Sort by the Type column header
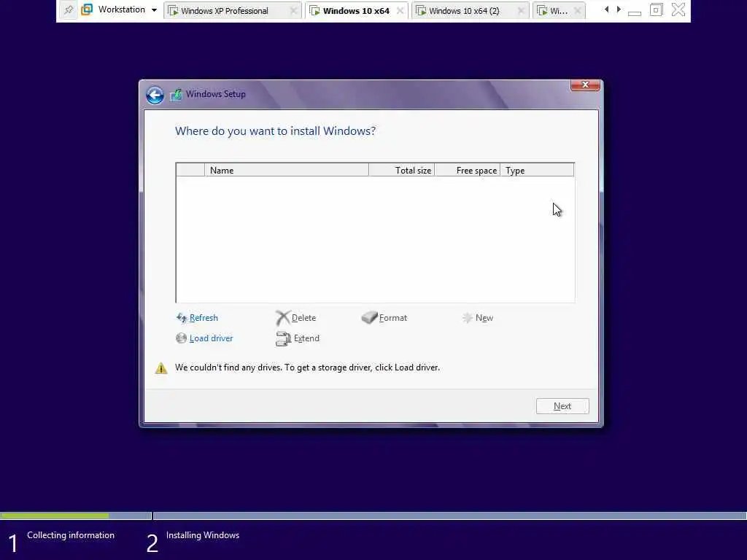 tap(538, 170)
